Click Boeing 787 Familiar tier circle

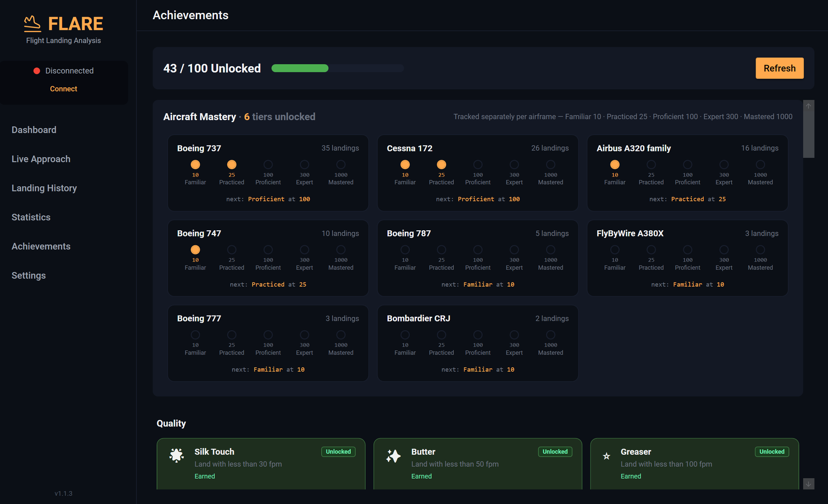[x=405, y=250]
